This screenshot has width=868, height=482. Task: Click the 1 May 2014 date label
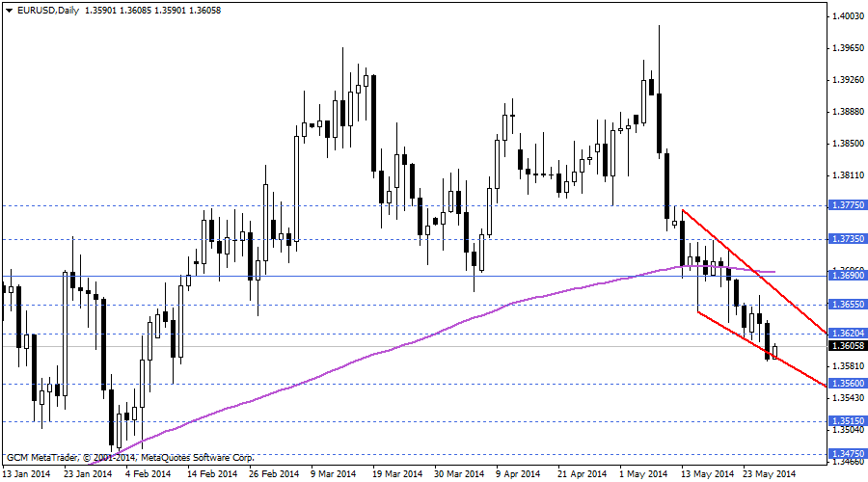click(643, 474)
